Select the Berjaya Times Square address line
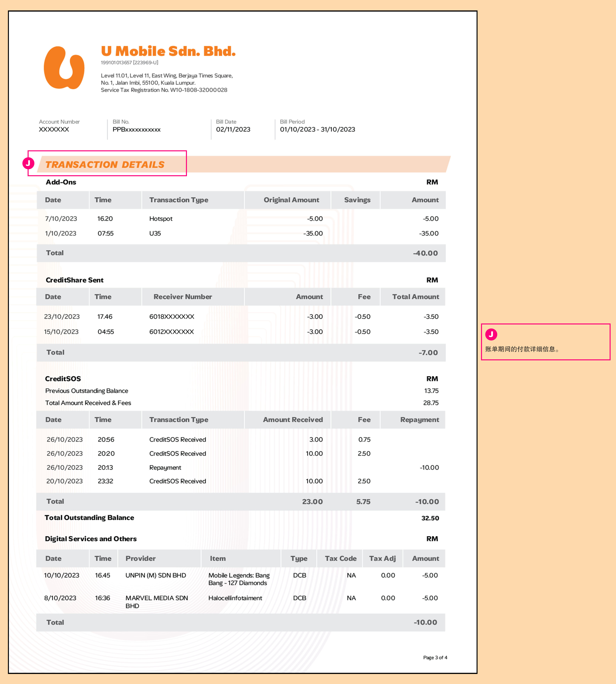This screenshot has height=684, width=616. click(167, 75)
